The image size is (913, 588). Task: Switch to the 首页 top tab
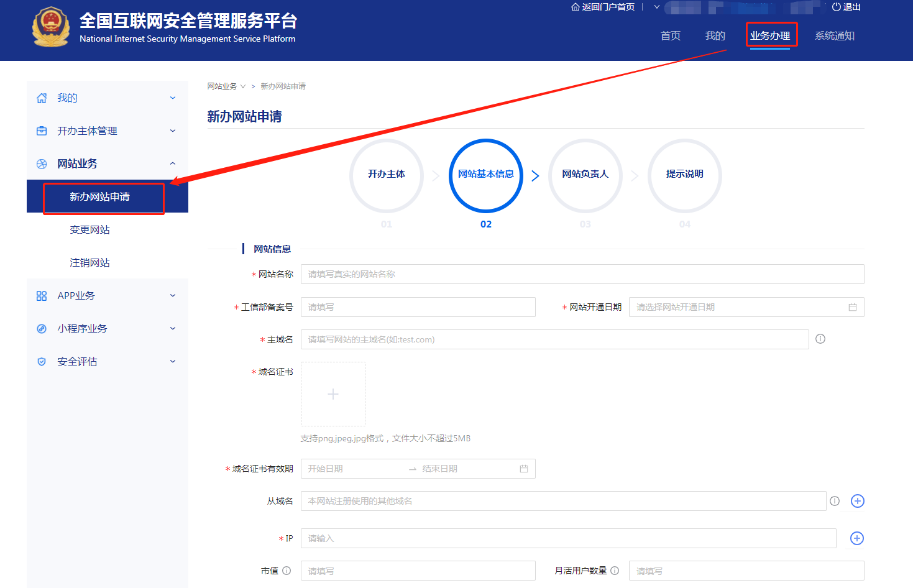click(670, 35)
